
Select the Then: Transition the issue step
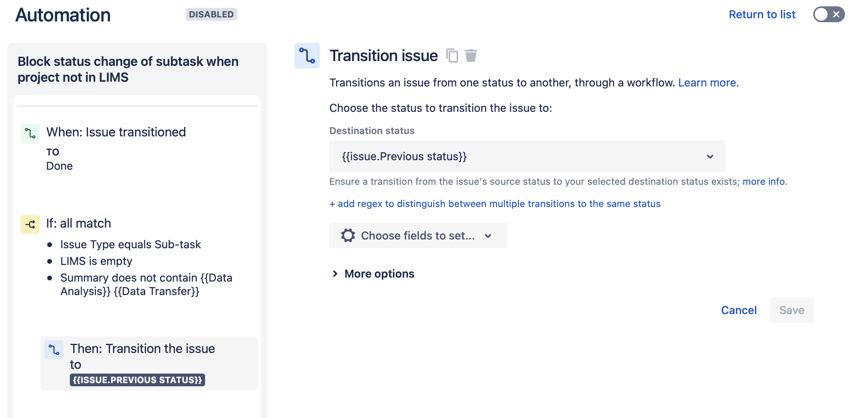[143, 356]
